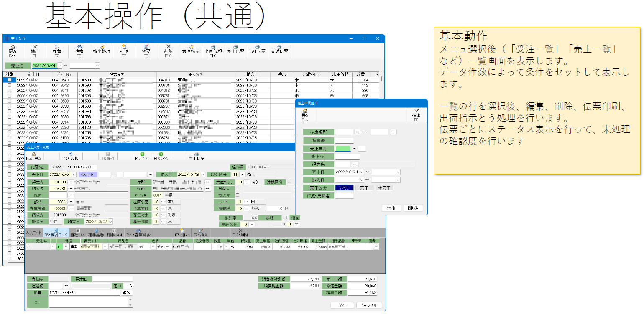The height and width of the screenshot is (314, 644).
Task: Click the 並替 F2 sort icon
Action: 57,50
